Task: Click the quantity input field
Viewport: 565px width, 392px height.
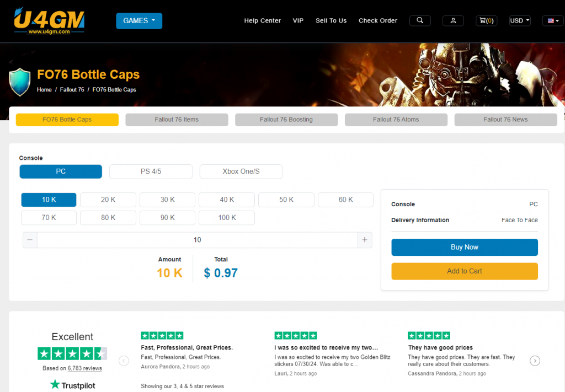Action: 197,240
